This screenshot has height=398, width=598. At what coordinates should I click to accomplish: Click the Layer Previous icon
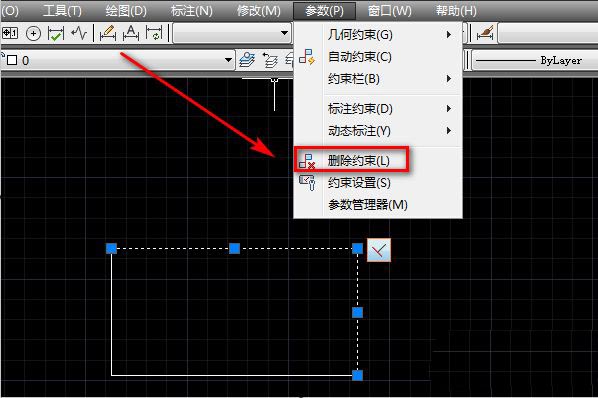pos(270,60)
